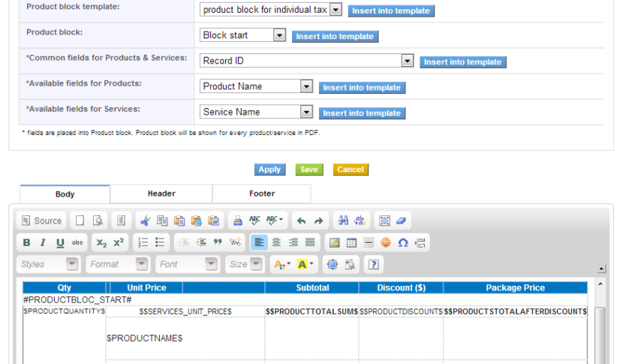
Task: Insert a table using the Table icon
Action: (351, 242)
